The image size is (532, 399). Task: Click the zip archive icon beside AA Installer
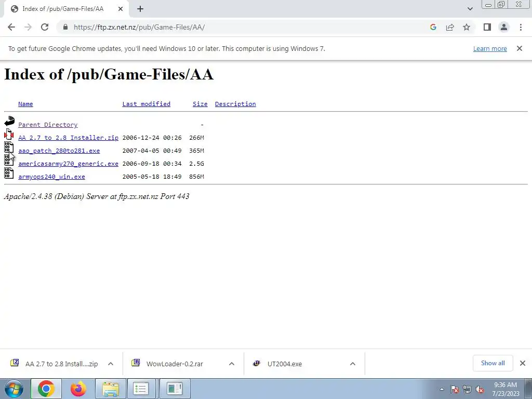(x=9, y=135)
